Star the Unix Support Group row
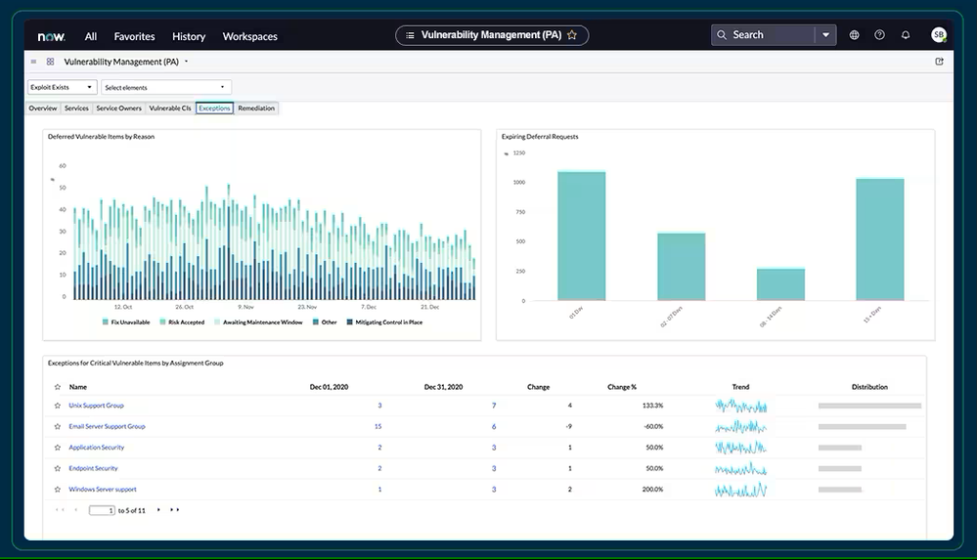Viewport: 977px width, 560px height. tap(57, 406)
